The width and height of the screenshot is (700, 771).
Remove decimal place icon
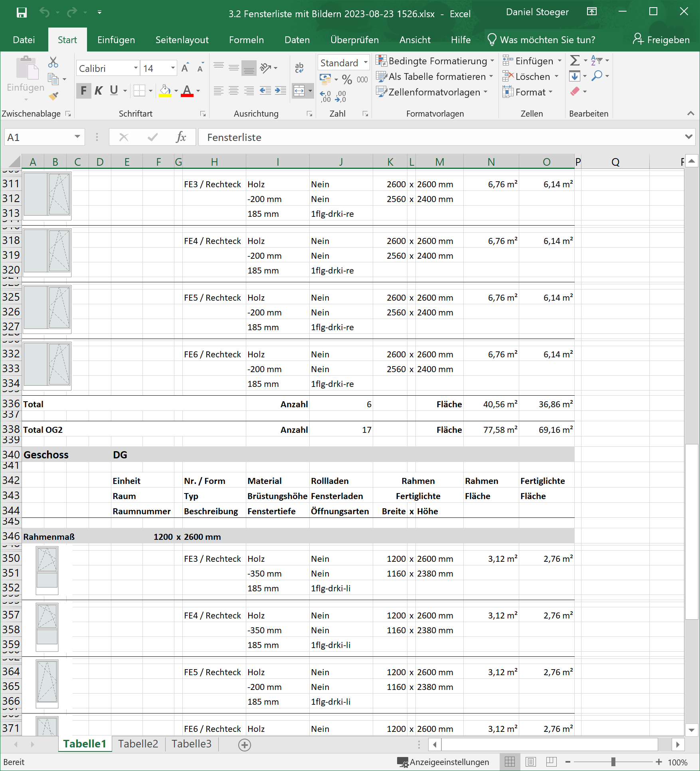pos(340,96)
